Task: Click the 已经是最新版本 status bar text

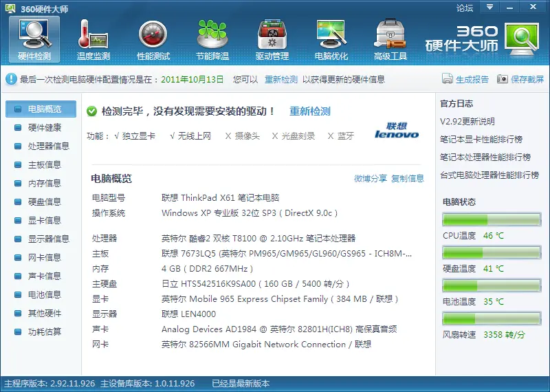Action: [x=241, y=384]
